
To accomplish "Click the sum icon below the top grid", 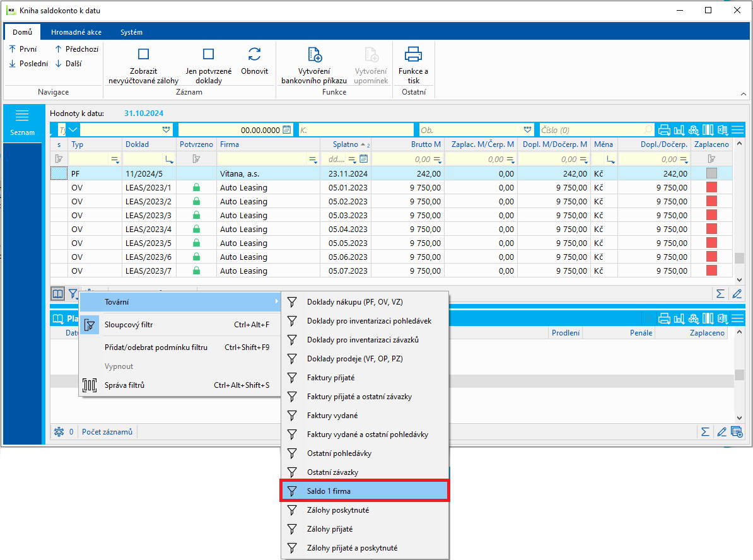I will click(720, 293).
